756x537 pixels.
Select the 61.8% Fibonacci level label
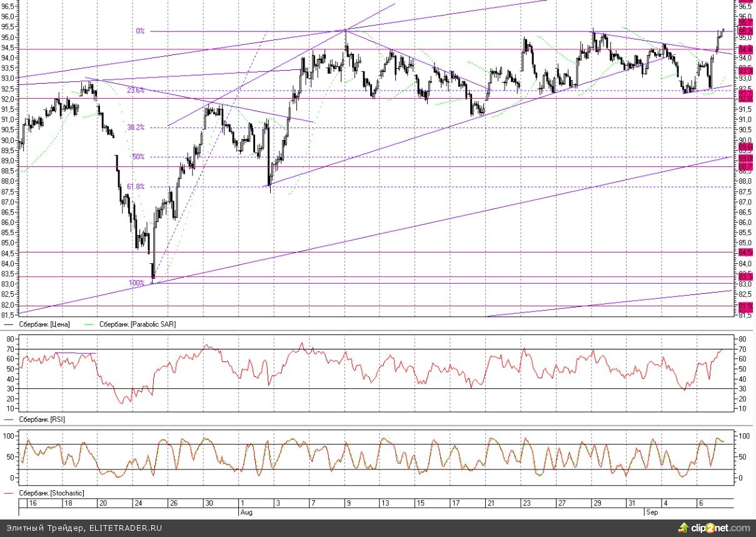[x=136, y=186]
